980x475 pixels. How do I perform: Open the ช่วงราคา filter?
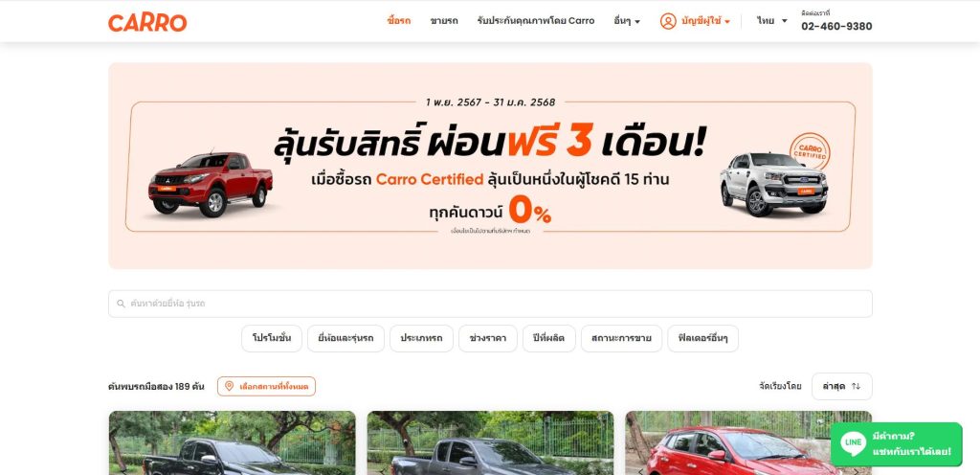487,338
